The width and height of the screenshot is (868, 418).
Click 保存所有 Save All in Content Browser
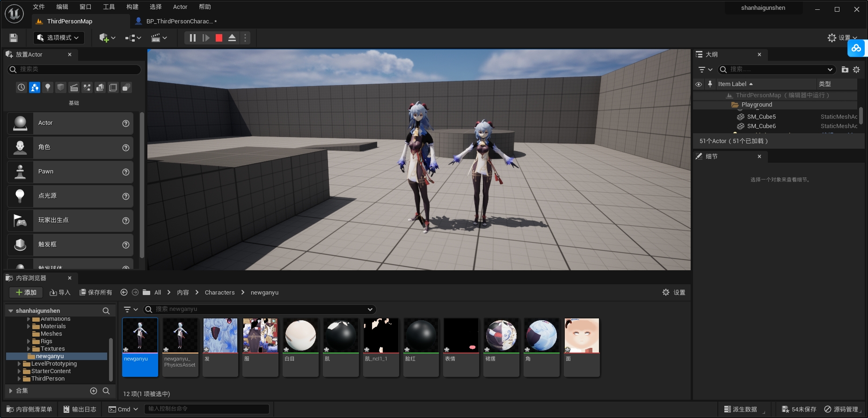96,293
